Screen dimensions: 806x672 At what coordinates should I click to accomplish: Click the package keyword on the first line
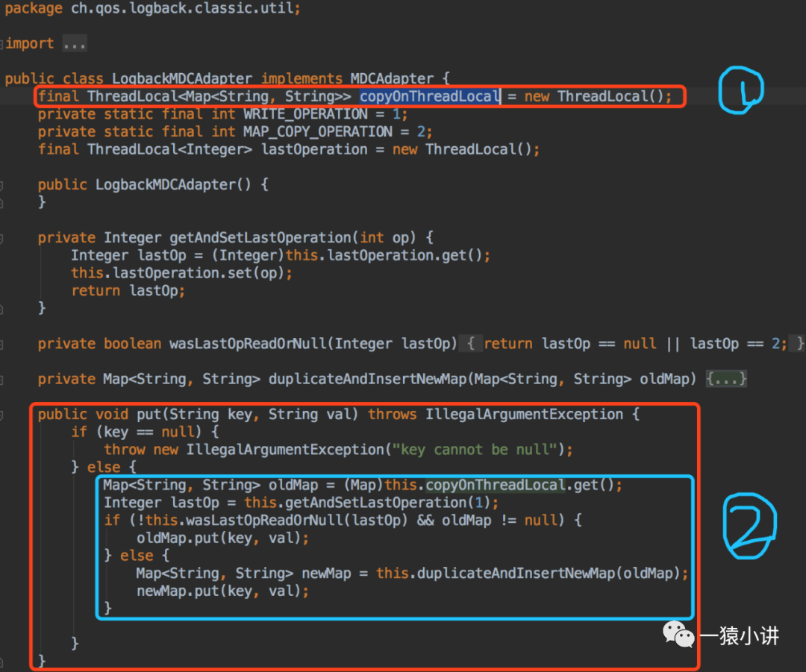[34, 8]
